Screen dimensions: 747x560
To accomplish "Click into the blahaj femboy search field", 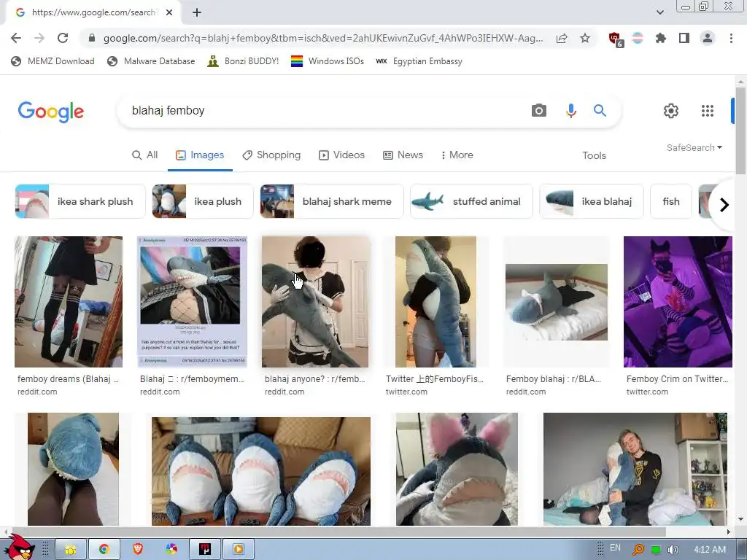I will (324, 111).
